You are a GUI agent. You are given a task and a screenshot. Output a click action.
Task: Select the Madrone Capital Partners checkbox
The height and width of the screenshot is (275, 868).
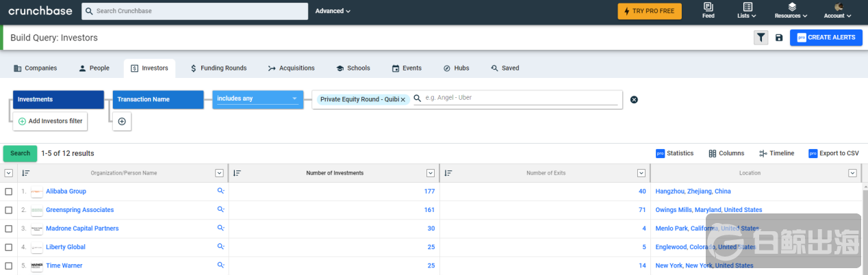(9, 228)
